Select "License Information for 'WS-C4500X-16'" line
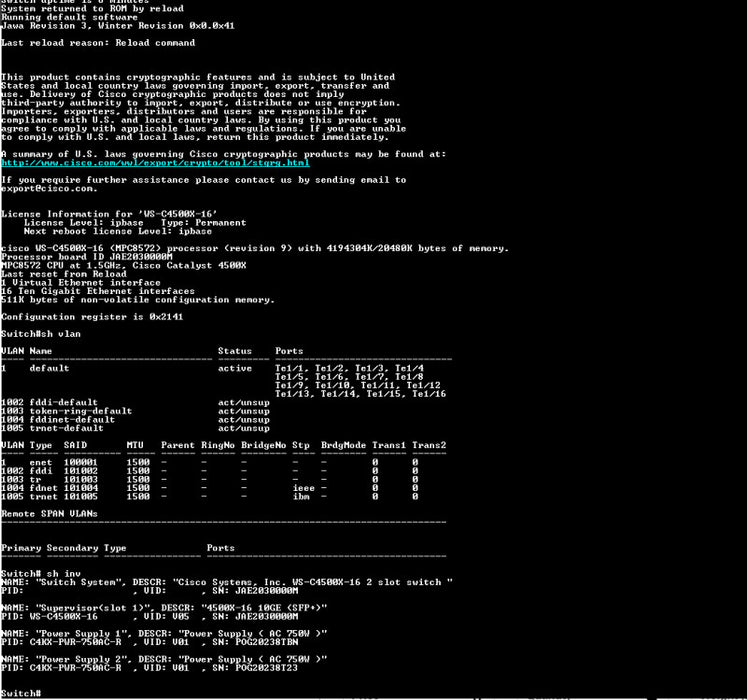The image size is (747, 700). pos(109,214)
